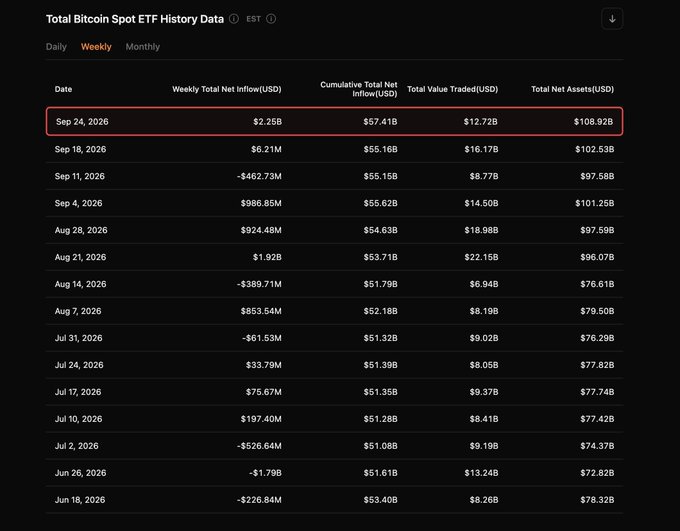Click the Jul 2, 2026 date cell

tap(77, 445)
